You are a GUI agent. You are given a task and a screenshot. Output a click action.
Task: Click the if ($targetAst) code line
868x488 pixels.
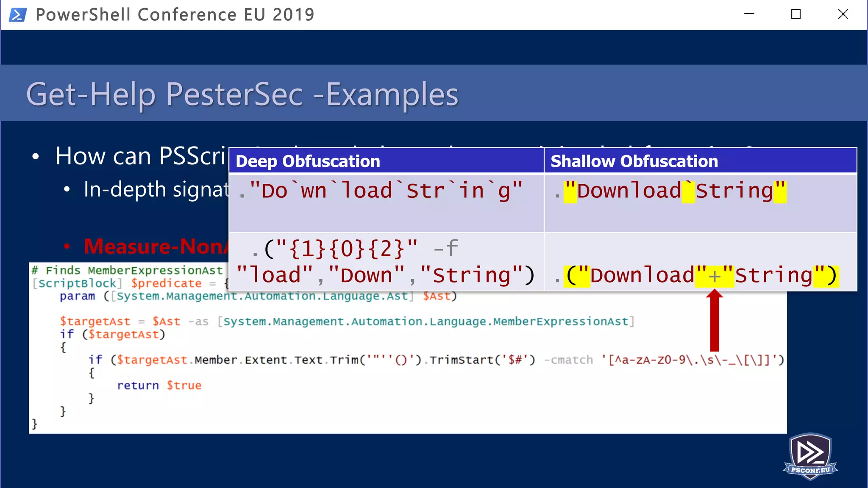point(112,334)
